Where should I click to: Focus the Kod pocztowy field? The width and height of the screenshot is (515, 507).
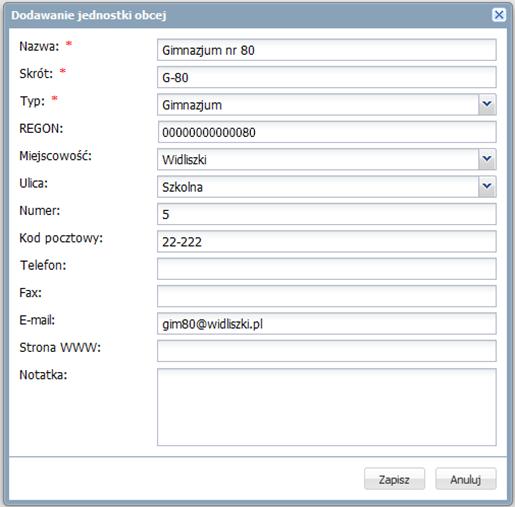(327, 241)
